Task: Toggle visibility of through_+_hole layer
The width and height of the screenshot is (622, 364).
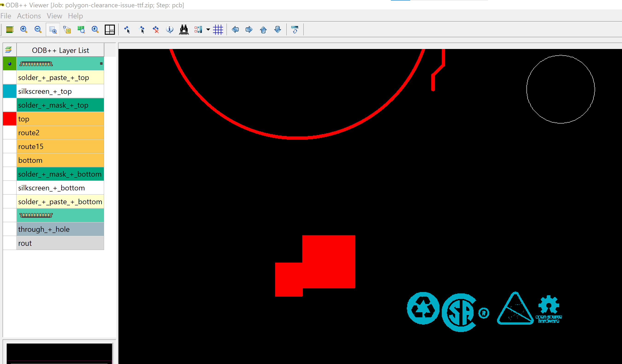Action: [x=10, y=229]
